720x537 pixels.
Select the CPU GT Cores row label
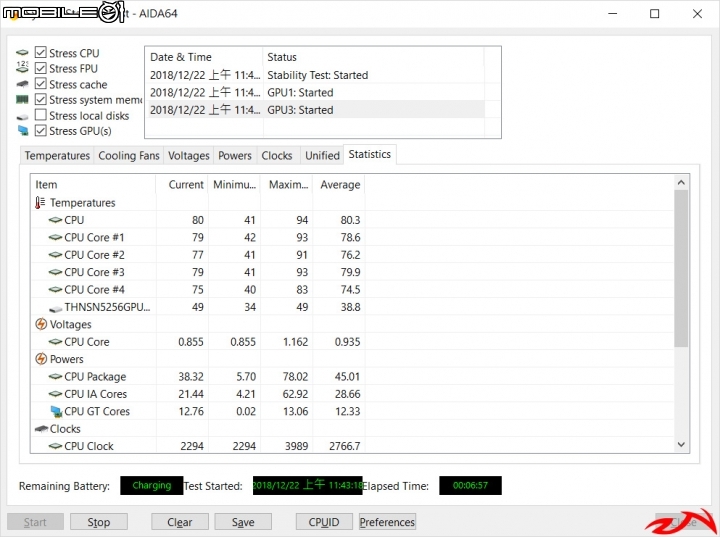click(x=97, y=412)
